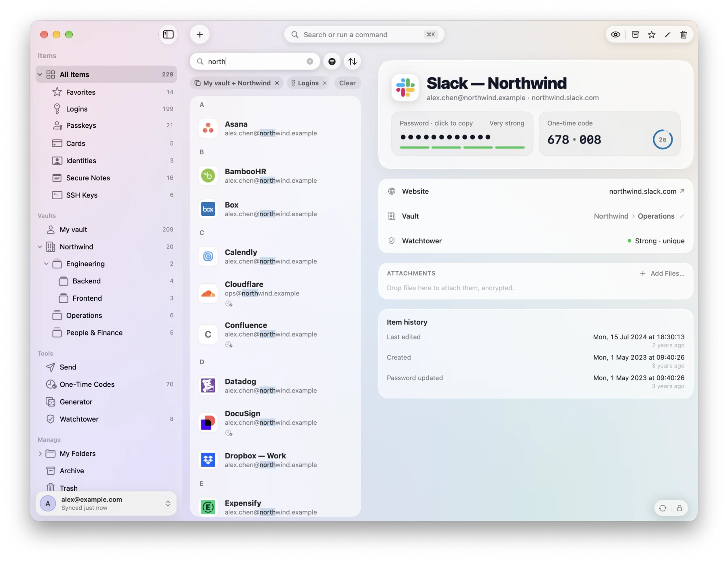Toggle the filter button next to search
Viewport: 728px width, 561px height.
tap(332, 61)
